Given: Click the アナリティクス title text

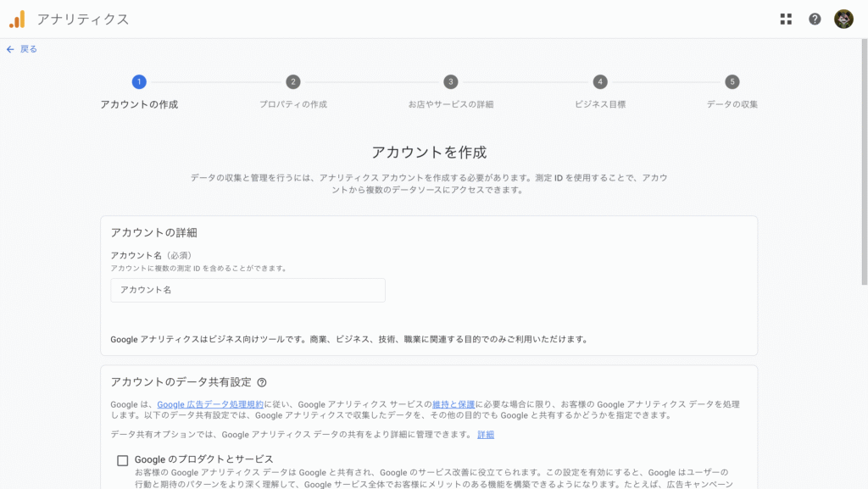Looking at the screenshot, I should click(x=83, y=19).
